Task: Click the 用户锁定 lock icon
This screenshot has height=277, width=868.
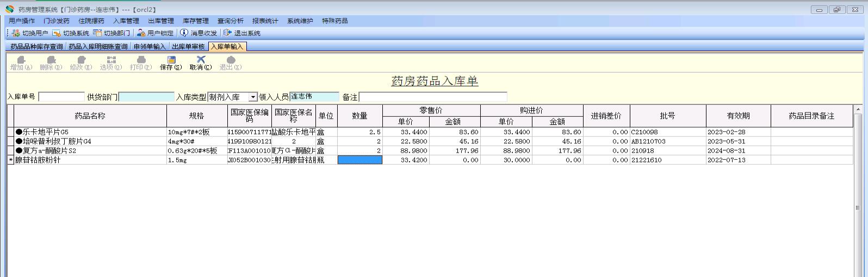Action: (x=141, y=33)
